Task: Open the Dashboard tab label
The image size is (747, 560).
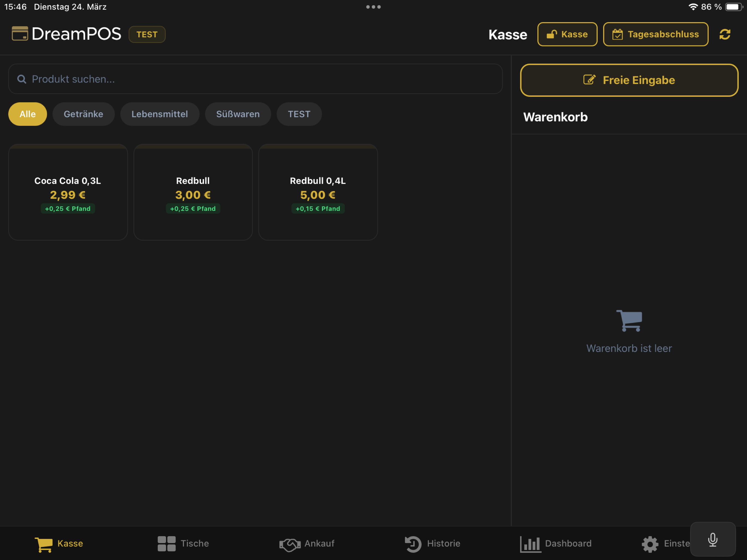Action: 568,543
